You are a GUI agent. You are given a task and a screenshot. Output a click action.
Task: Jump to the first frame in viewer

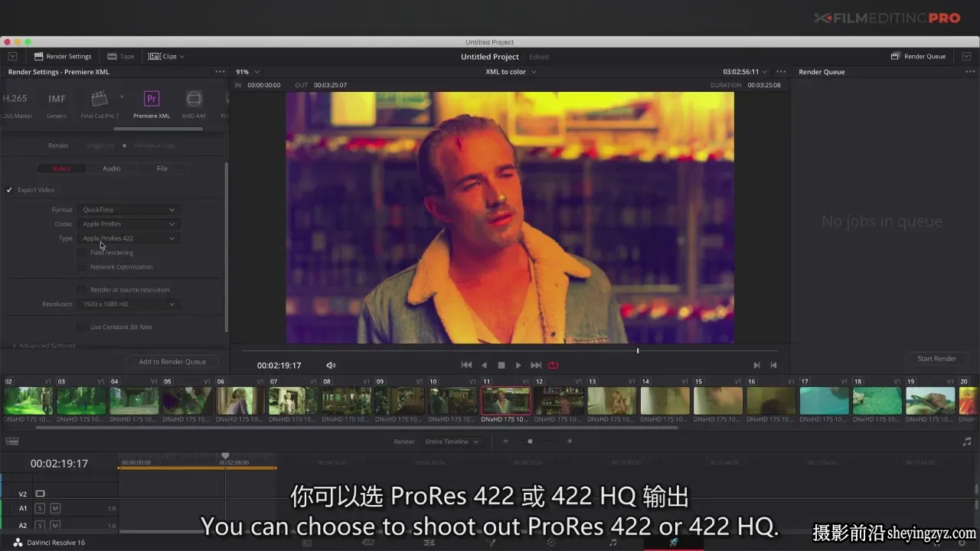(x=466, y=366)
